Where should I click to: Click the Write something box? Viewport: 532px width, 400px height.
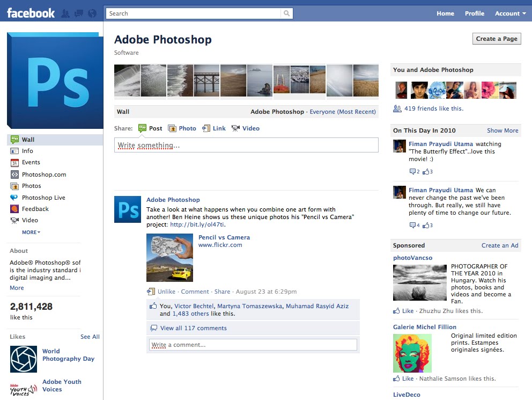pos(246,145)
